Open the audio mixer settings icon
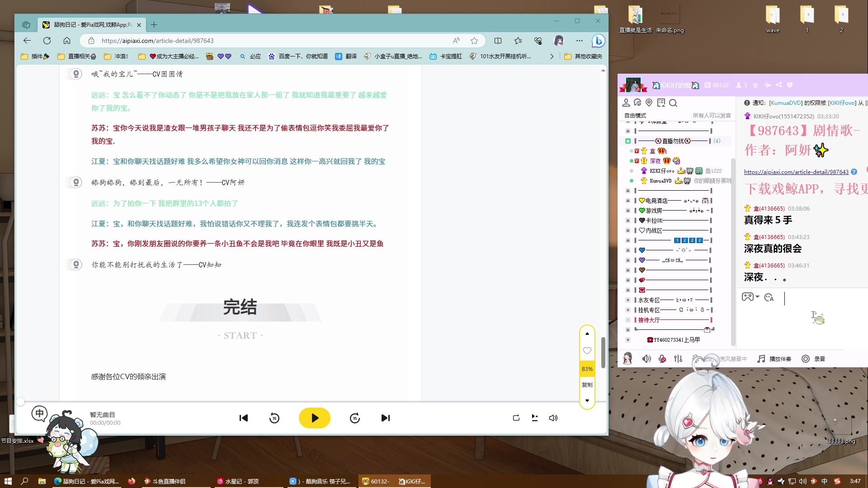 [678, 358]
